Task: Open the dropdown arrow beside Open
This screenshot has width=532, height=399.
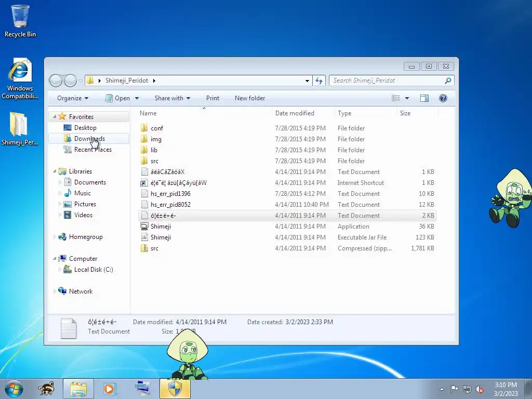Action: pos(137,98)
